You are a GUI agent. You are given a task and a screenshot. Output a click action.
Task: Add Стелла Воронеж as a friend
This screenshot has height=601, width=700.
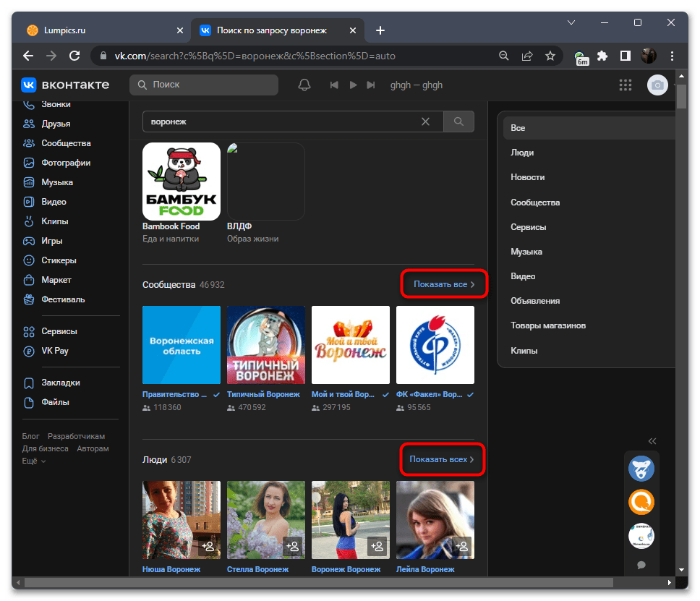click(x=293, y=546)
